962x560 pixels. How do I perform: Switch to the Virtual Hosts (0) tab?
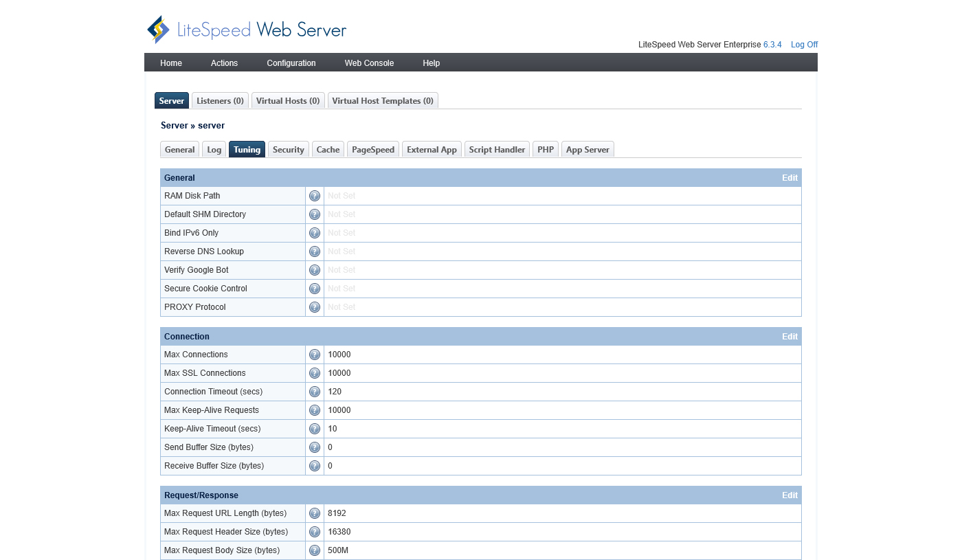pyautogui.click(x=288, y=101)
